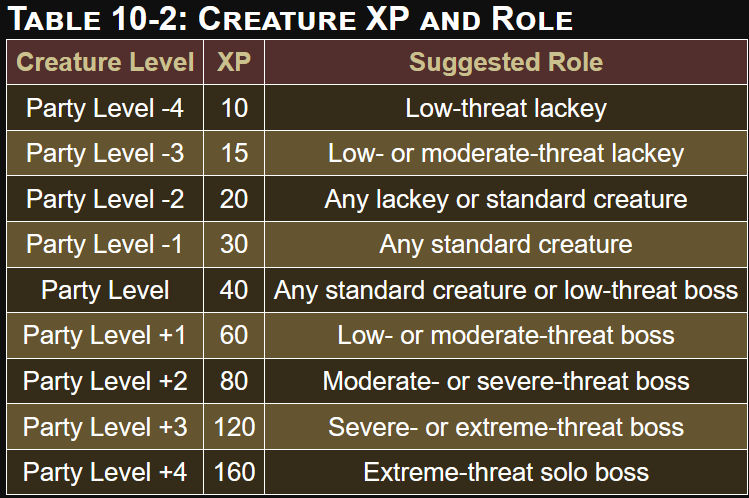Select "Any lackey or standard creature" cell

(506, 198)
